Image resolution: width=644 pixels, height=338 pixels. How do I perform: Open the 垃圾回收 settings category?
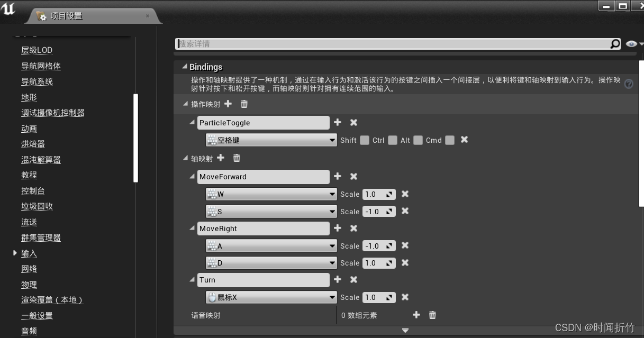tap(37, 206)
